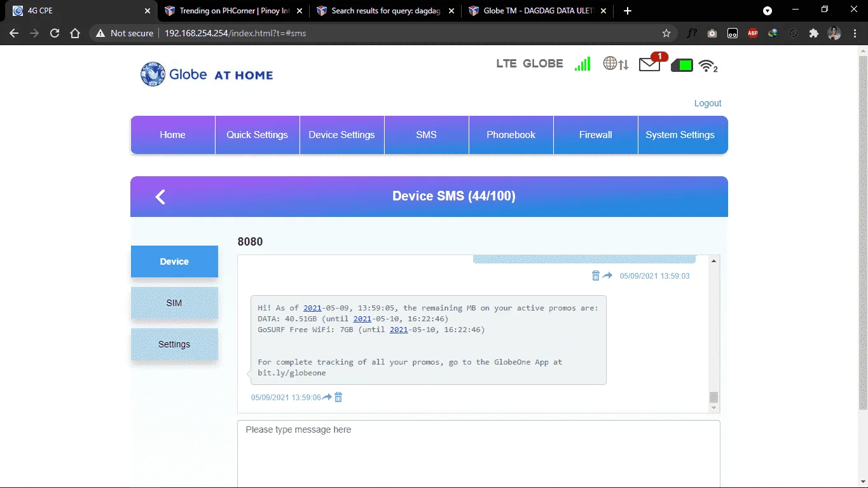The width and height of the screenshot is (868, 488).
Task: Open Quick Settings menu
Action: click(258, 135)
